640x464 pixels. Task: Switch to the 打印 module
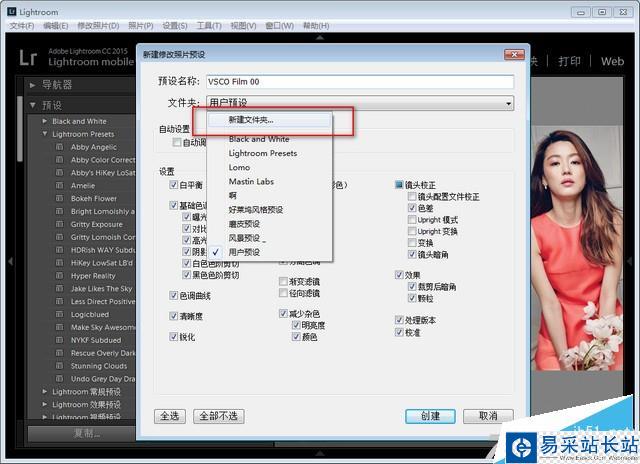tap(569, 62)
